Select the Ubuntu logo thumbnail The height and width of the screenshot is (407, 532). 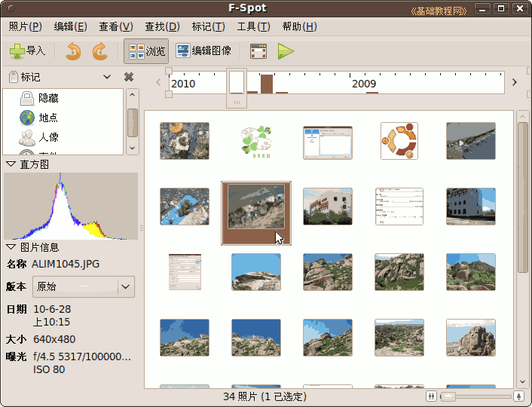coord(399,141)
